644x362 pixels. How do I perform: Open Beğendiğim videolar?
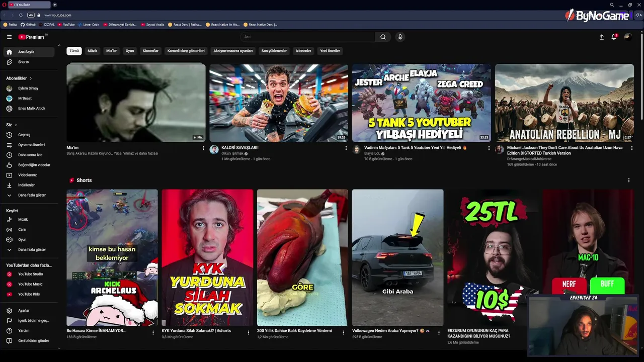click(29, 165)
